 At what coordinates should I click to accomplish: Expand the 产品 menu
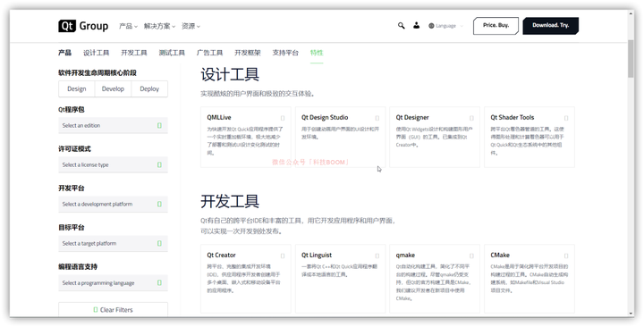[x=128, y=26]
